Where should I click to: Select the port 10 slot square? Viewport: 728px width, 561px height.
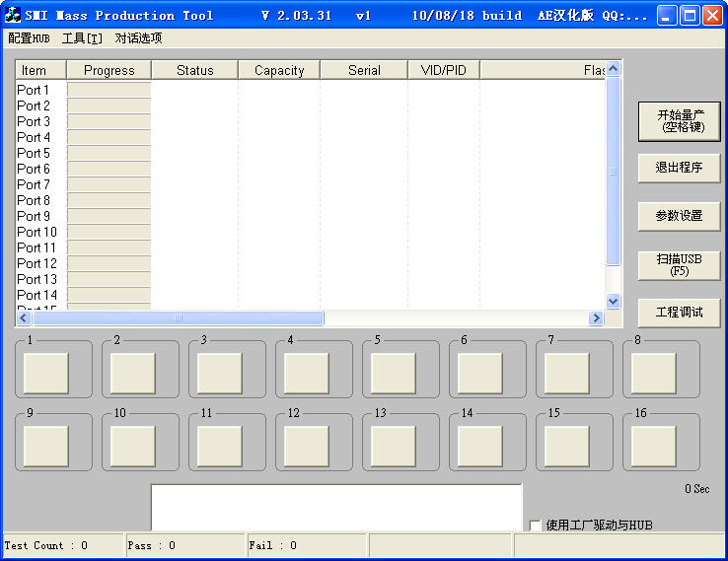pos(132,447)
